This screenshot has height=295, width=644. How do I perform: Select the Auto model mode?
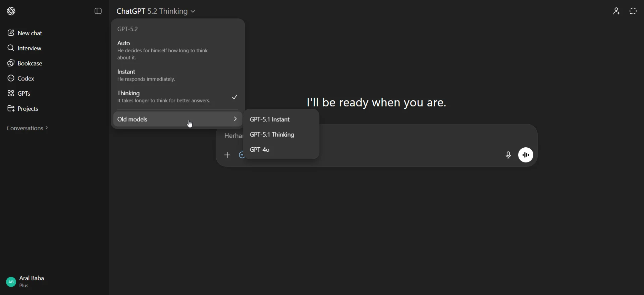[178, 50]
